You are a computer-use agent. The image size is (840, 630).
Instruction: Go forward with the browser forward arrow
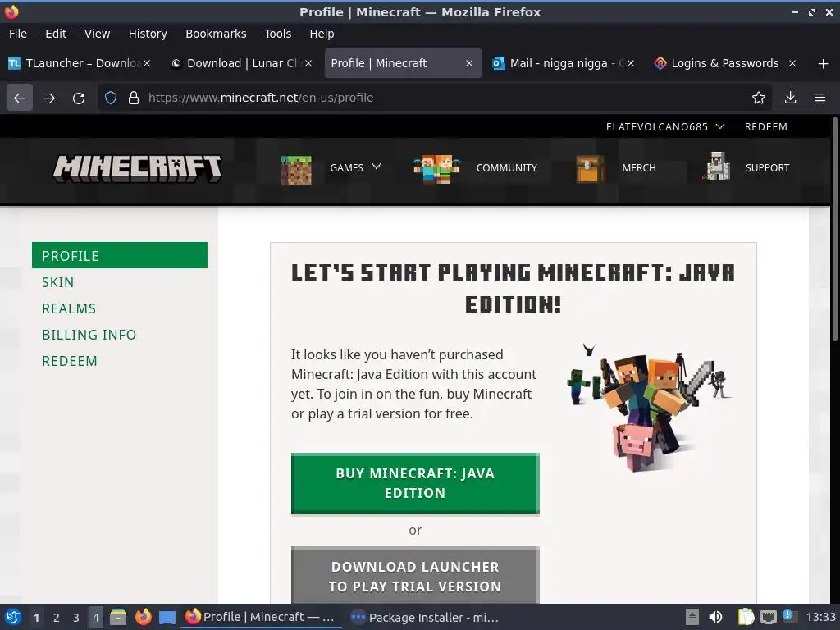(x=48, y=98)
